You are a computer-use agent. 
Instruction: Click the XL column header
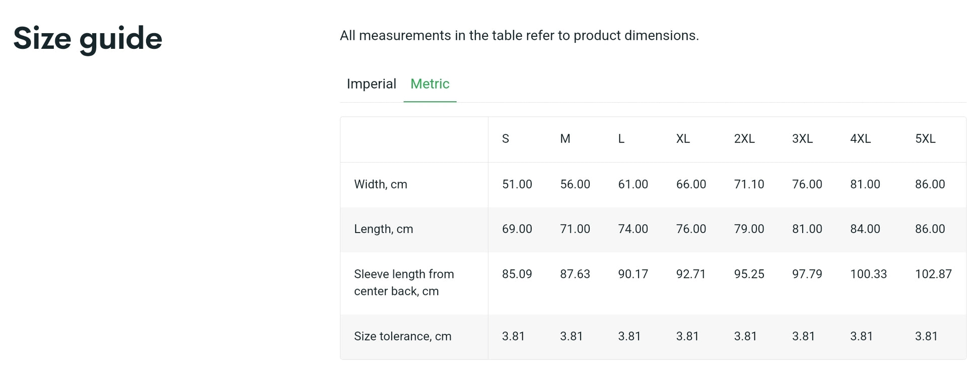click(x=683, y=139)
